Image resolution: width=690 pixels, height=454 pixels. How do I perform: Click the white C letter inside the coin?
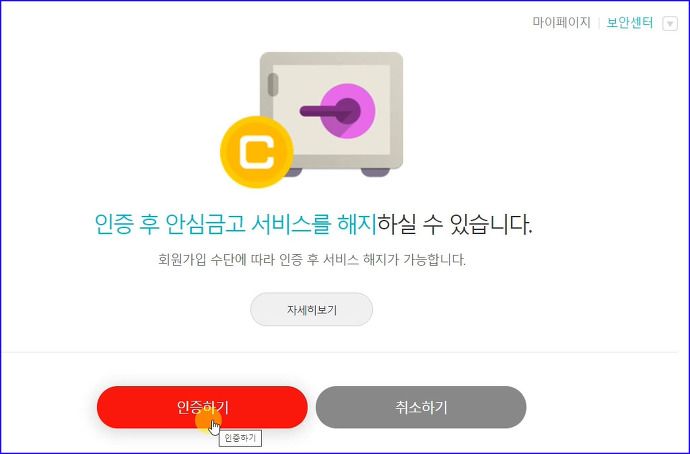click(x=257, y=153)
